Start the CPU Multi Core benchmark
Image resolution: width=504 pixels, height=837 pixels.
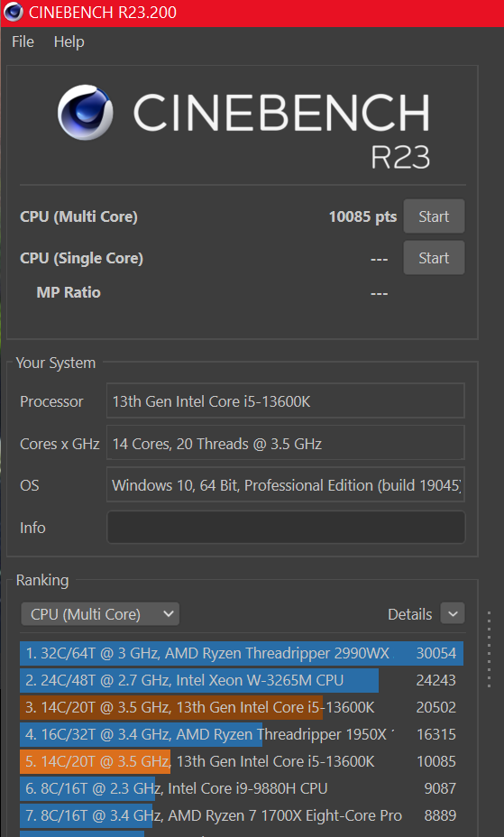(434, 216)
